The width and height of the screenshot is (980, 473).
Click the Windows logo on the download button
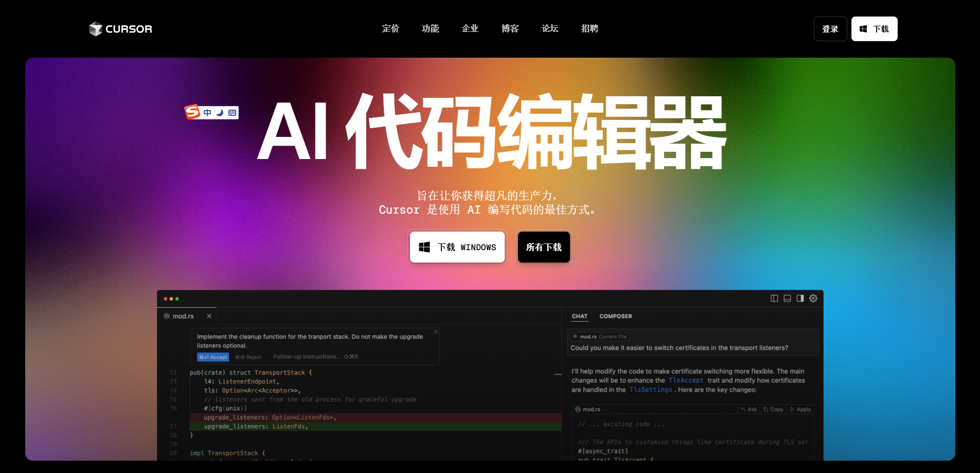point(424,247)
